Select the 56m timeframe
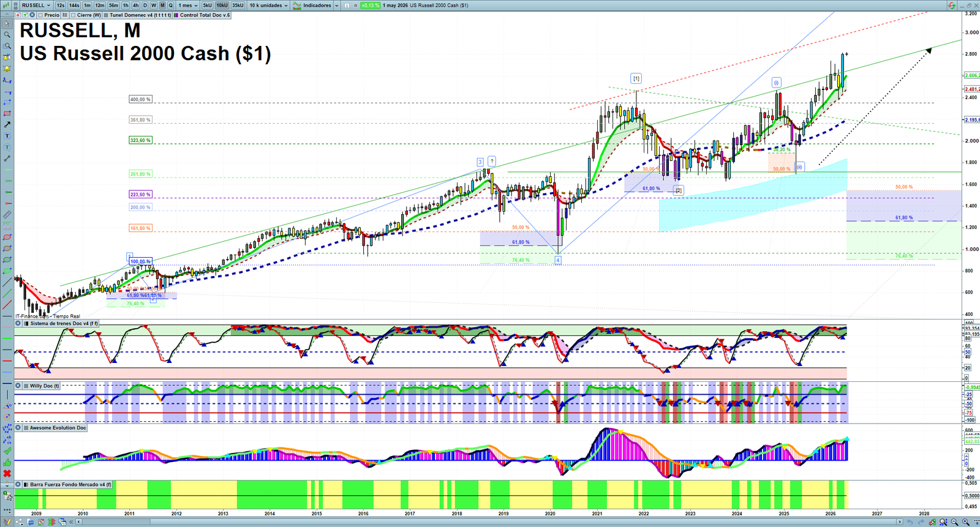Screen dimensions: 980x527 point(113,6)
